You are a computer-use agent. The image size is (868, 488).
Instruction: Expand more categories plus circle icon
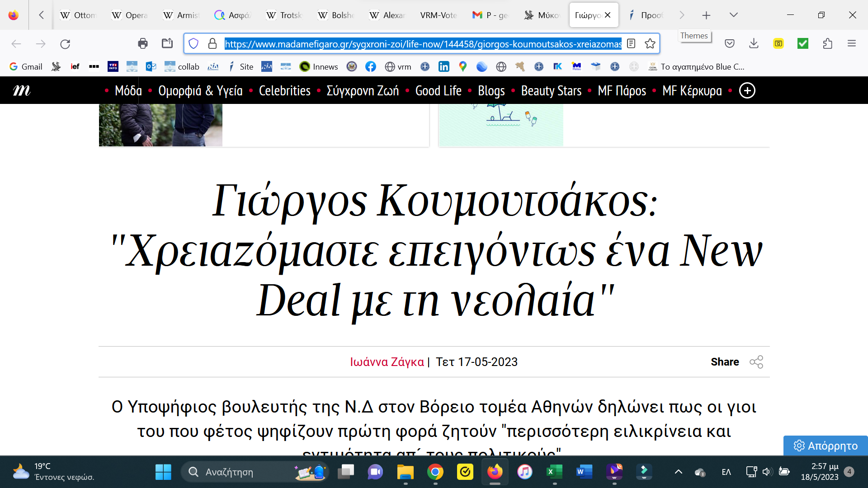click(747, 91)
